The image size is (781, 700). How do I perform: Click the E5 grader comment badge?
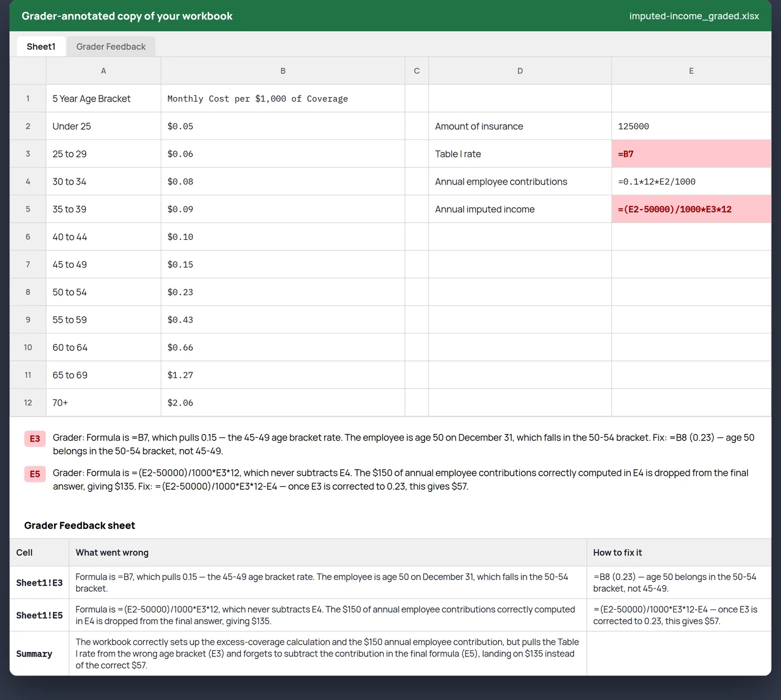[x=35, y=474]
